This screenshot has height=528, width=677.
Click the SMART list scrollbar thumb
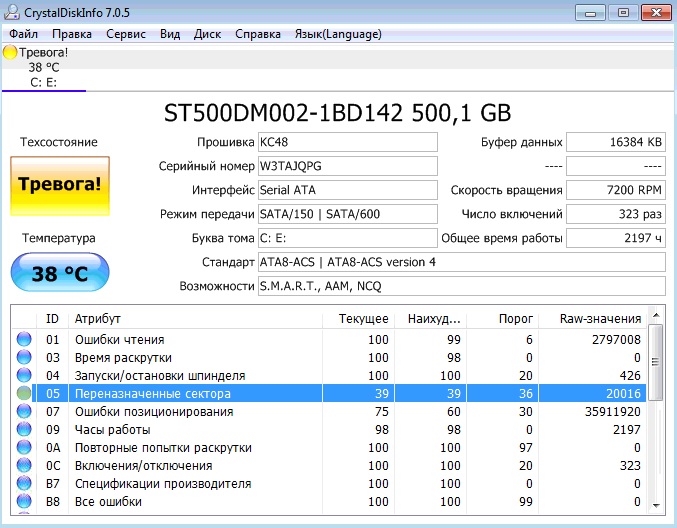656,363
